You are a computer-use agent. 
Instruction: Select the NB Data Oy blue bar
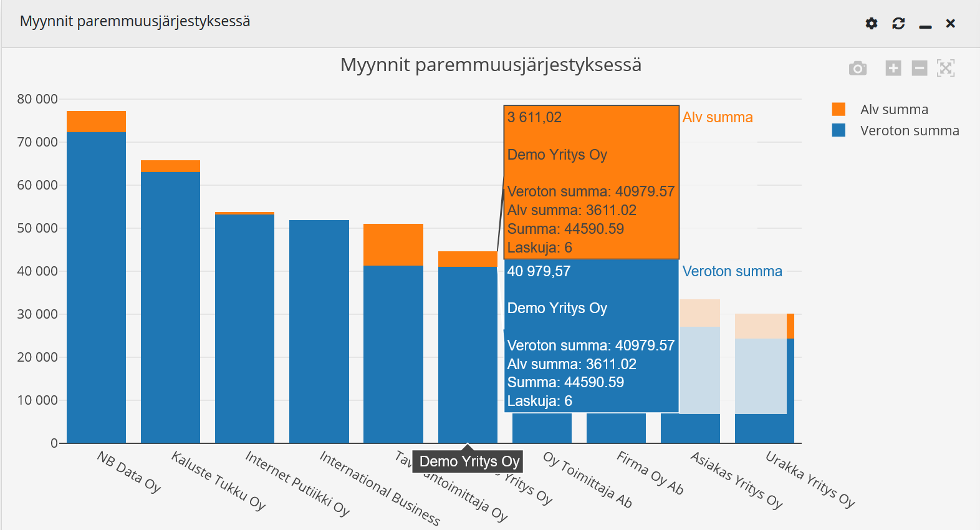click(96, 287)
